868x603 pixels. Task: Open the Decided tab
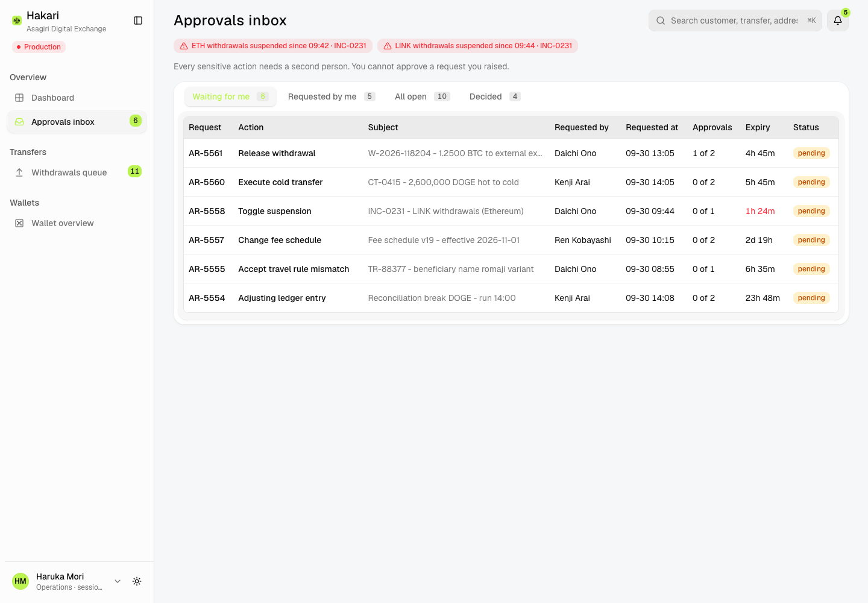[x=495, y=96]
